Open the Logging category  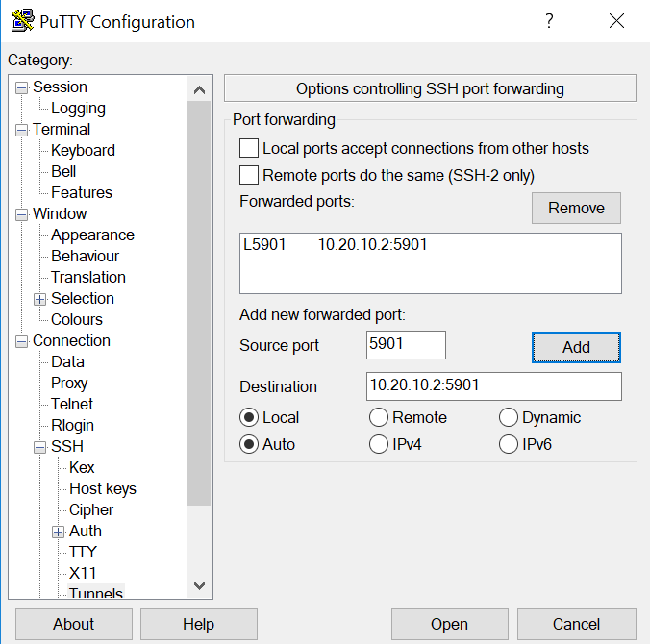coord(78,109)
